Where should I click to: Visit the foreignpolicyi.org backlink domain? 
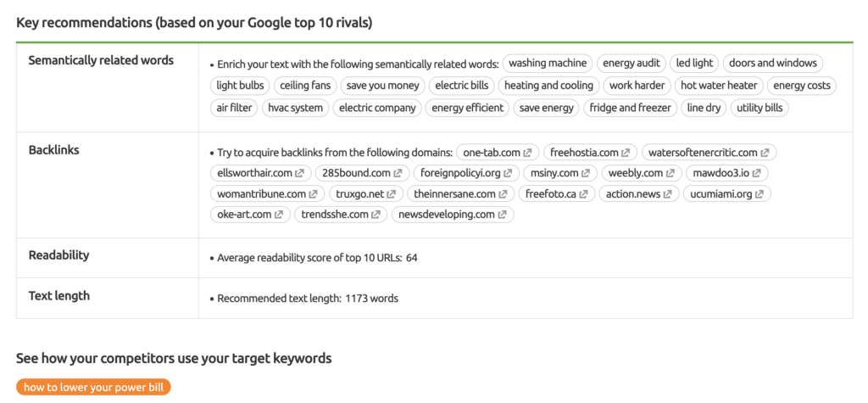coord(460,174)
